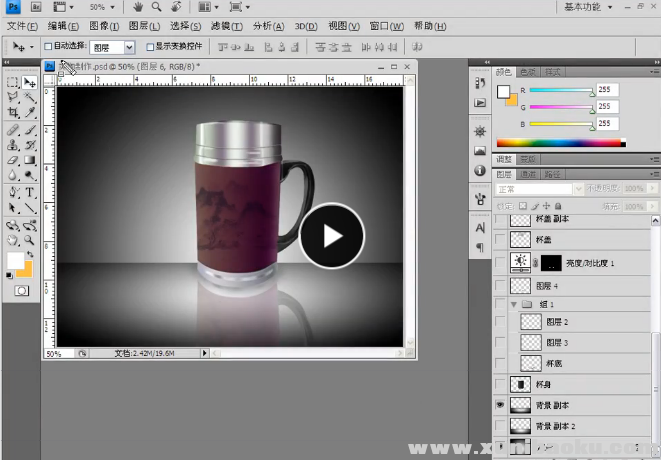Select the Horizontal Type tool
661x460 pixels.
[30, 192]
